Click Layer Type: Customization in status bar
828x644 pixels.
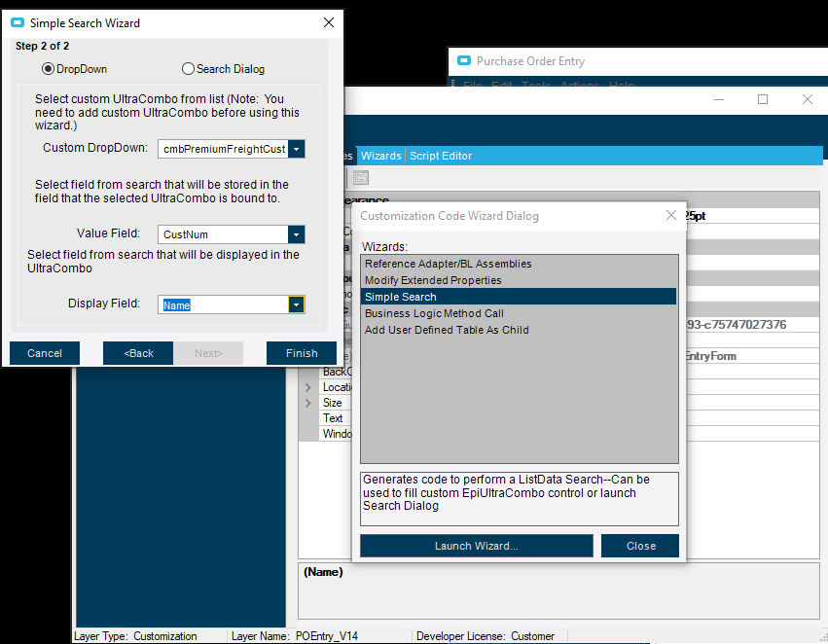pos(135,636)
